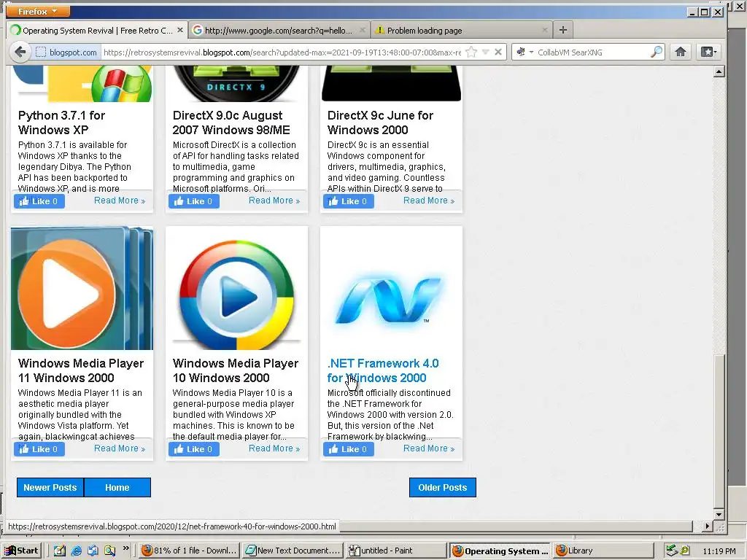The height and width of the screenshot is (560, 747).
Task: Click into the URL address field
Action: (x=282, y=52)
